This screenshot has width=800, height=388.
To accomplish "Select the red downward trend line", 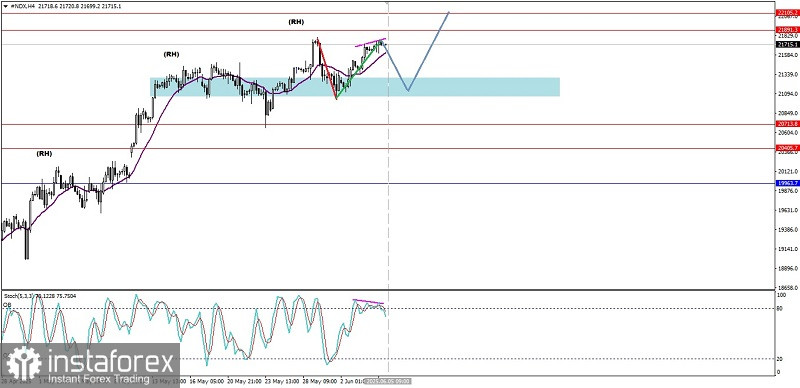I will click(x=328, y=69).
